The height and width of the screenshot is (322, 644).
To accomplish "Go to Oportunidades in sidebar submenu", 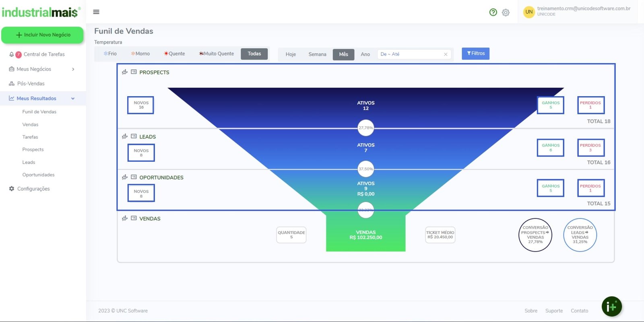I will (x=38, y=175).
